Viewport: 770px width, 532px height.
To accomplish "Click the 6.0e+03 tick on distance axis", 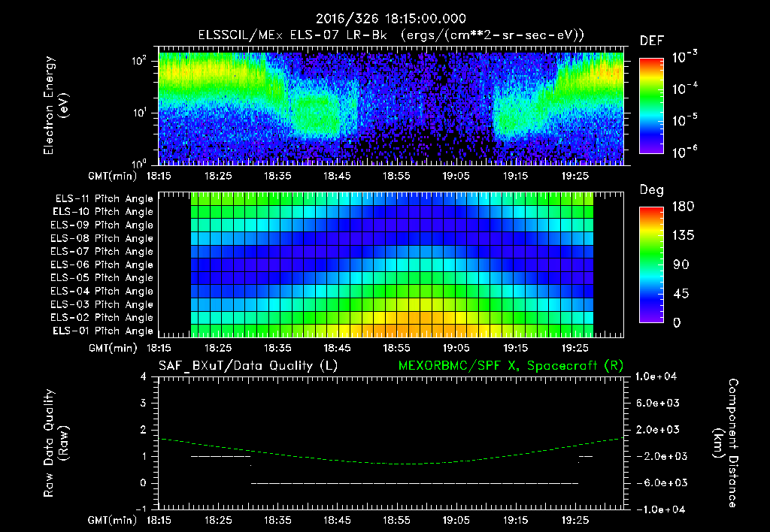I will tap(657, 403).
